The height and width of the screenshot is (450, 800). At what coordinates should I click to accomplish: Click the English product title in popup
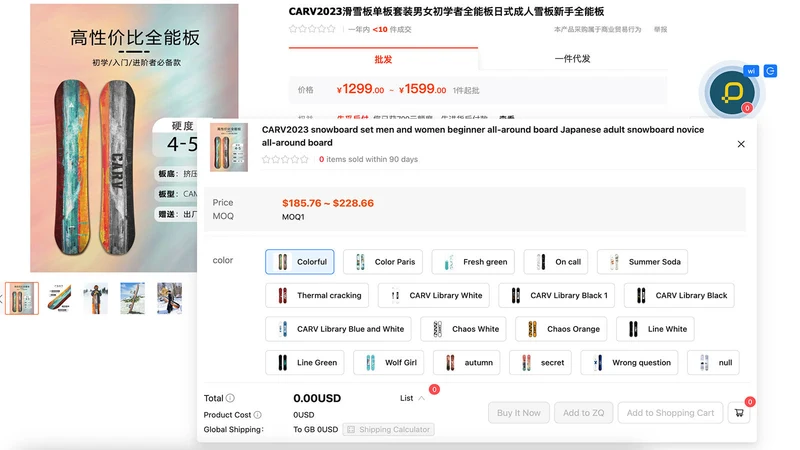[483, 136]
